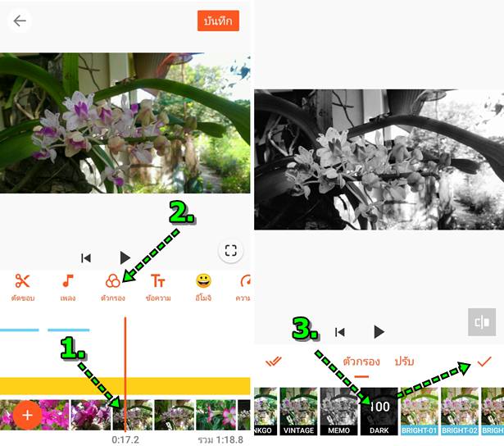The height and width of the screenshot is (446, 504).
Task: Apply filter to all with double-check
Action: [x=273, y=362]
